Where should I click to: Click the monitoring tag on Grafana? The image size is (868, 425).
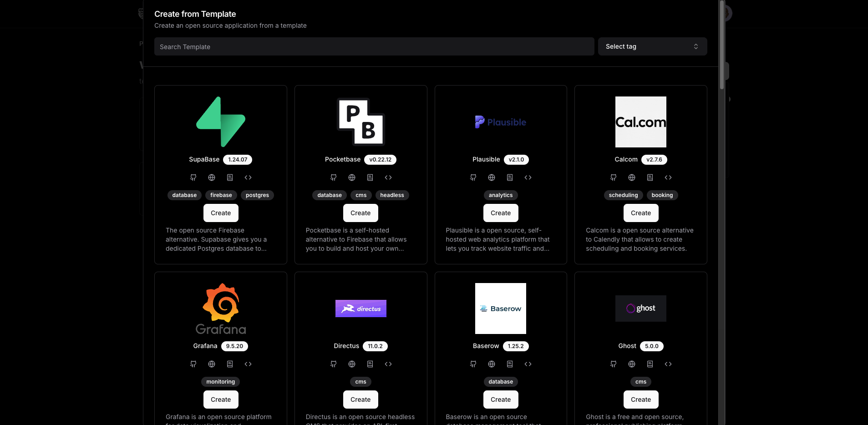click(x=221, y=382)
